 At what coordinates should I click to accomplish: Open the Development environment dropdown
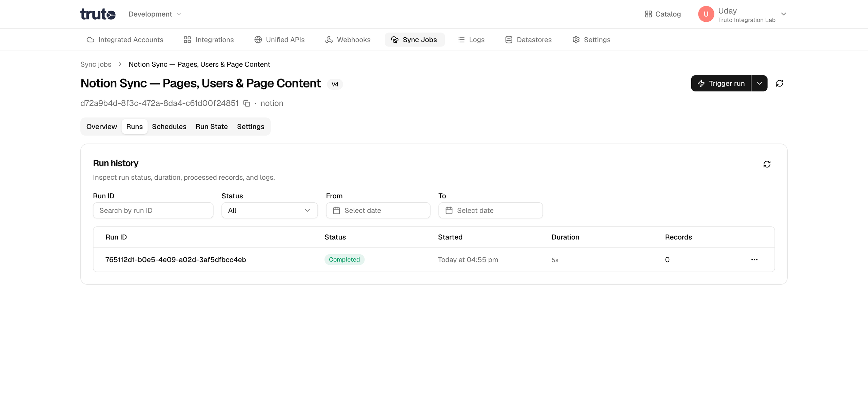[x=155, y=14]
